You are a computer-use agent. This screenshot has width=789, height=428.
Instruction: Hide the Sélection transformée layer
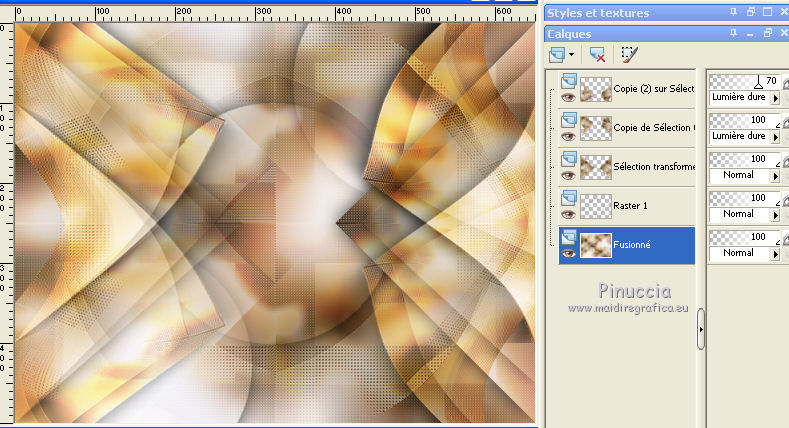point(569,176)
